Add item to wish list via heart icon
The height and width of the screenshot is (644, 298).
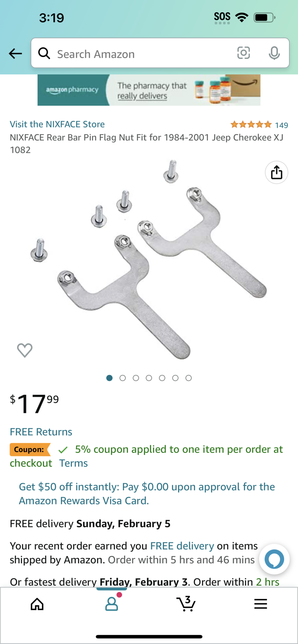pyautogui.click(x=25, y=350)
